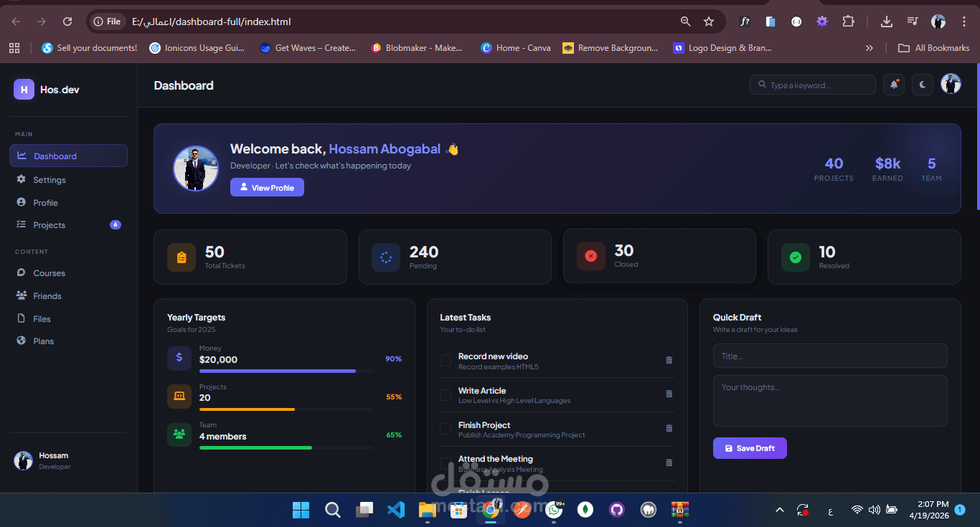Show hidden taskbar icons
The height and width of the screenshot is (527, 980).
click(779, 510)
